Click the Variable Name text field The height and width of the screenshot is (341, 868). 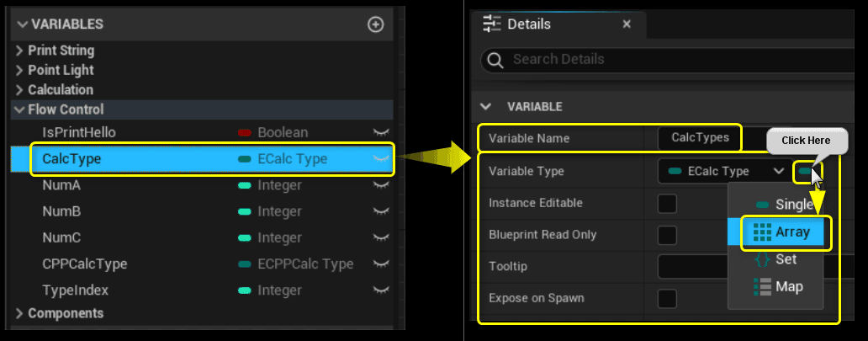point(700,137)
